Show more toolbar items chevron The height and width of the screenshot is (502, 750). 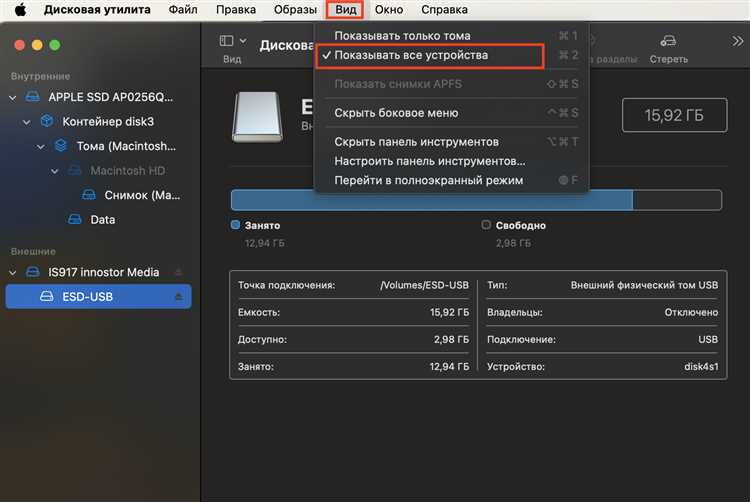[x=737, y=41]
